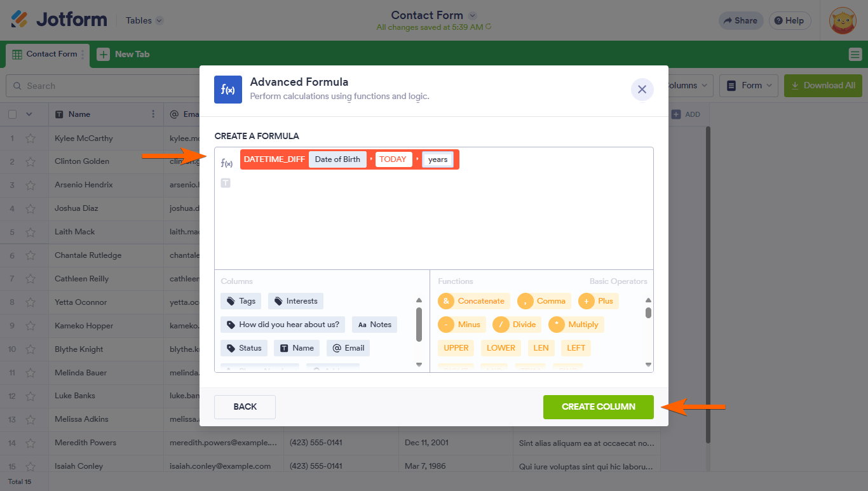Insert the Name column chip
This screenshot has height=491, width=868.
[x=297, y=348]
